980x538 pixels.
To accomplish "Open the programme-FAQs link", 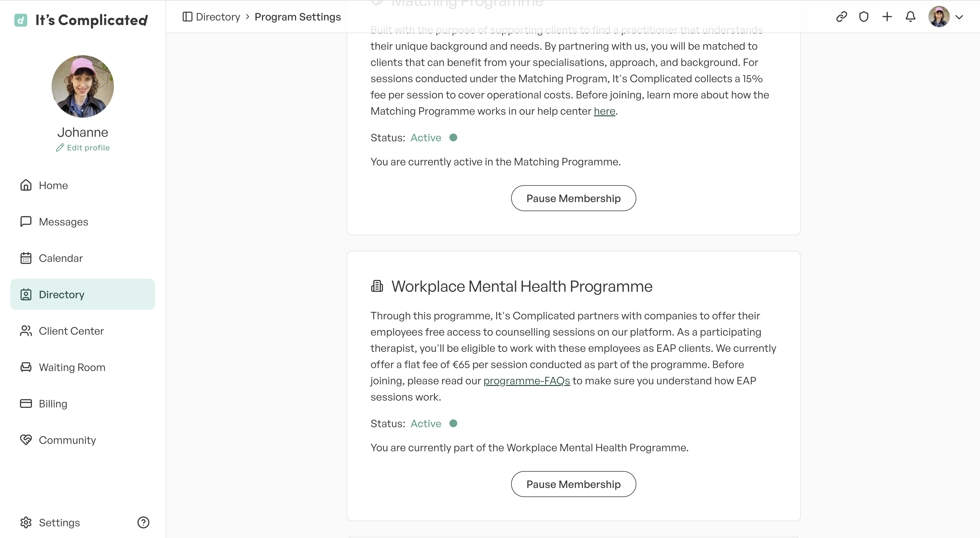I will [x=527, y=381].
